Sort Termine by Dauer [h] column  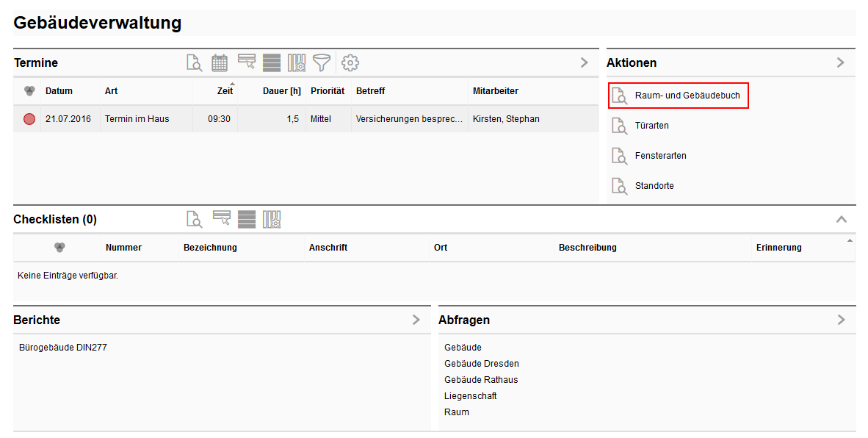282,91
